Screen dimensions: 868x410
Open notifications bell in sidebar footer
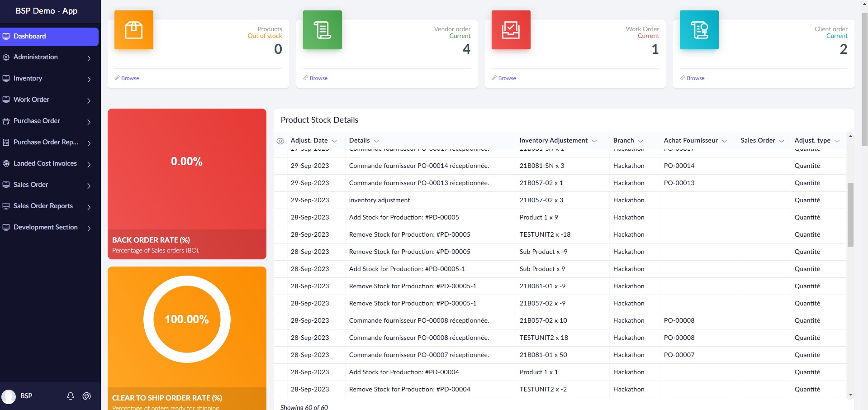(71, 396)
